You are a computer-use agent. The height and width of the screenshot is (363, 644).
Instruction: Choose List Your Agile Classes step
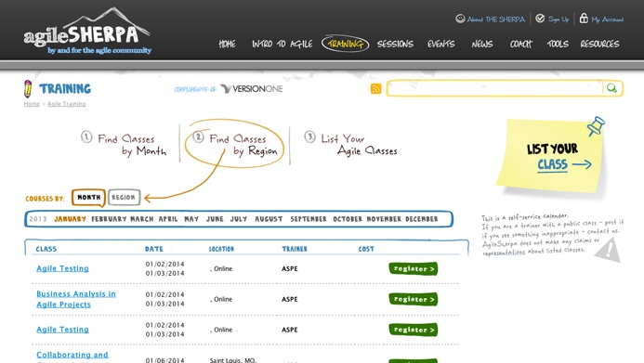point(350,144)
